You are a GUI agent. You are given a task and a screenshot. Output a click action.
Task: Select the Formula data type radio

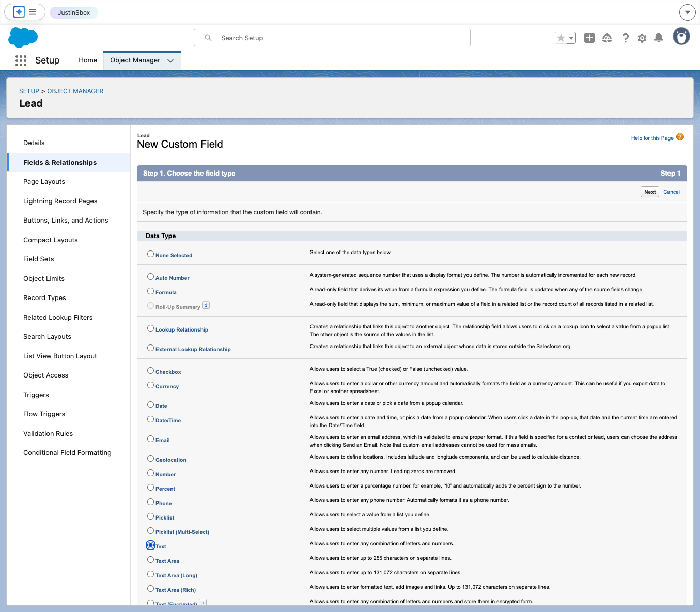[150, 291]
